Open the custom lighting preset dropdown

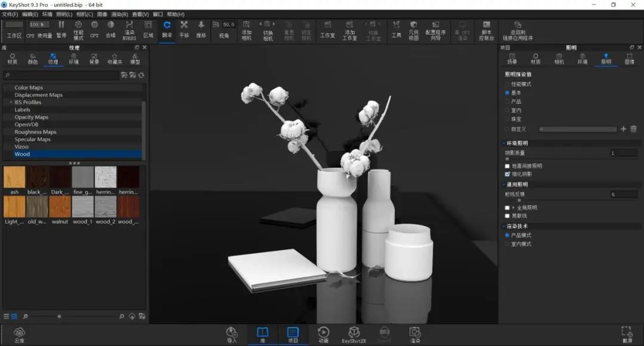point(577,129)
